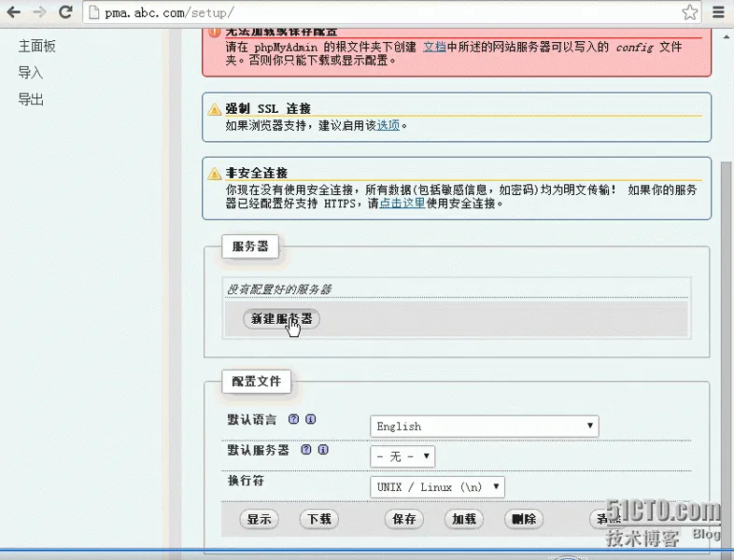The image size is (734, 560).
Task: Click the 换行符 label
Action: [246, 481]
